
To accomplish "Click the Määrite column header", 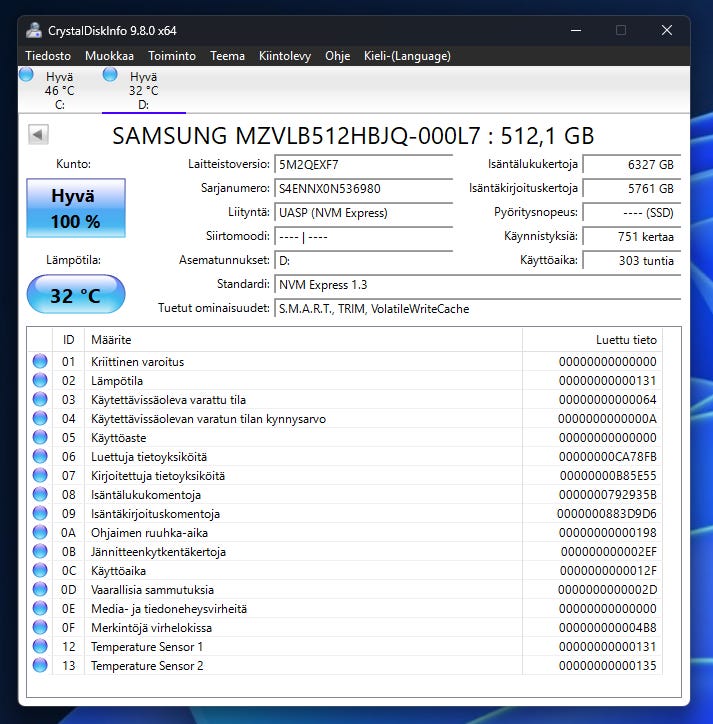I will click(x=300, y=340).
